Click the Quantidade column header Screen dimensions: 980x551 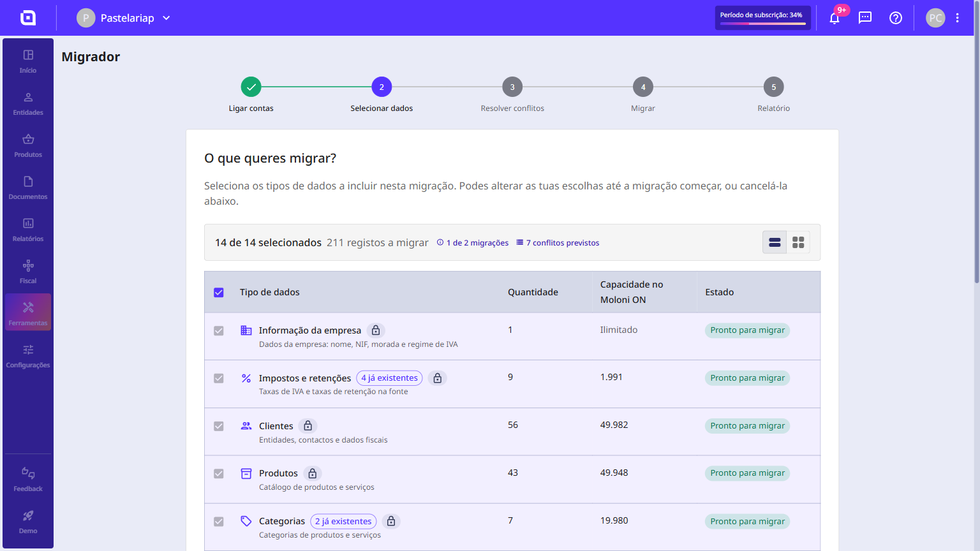coord(533,292)
